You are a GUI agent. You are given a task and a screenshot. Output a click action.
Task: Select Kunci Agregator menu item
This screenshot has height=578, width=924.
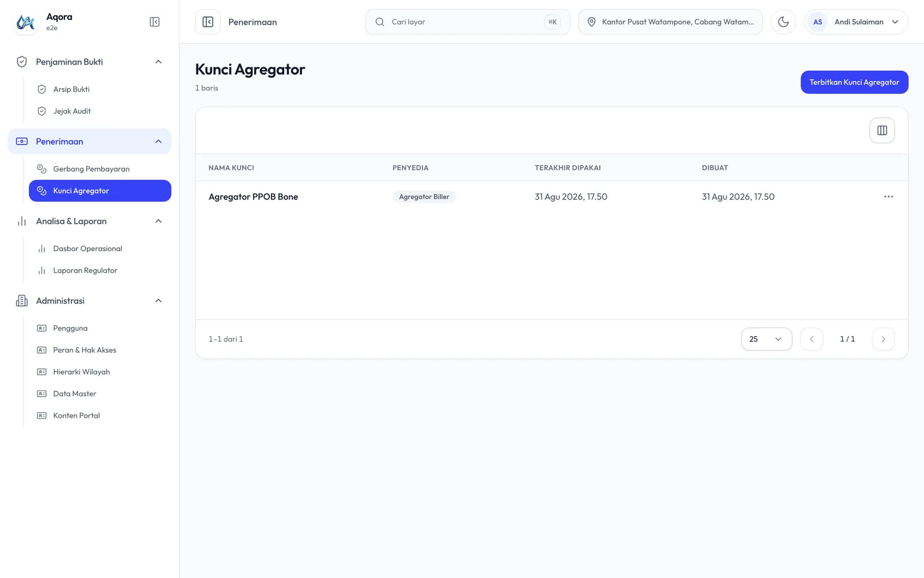[100, 191]
